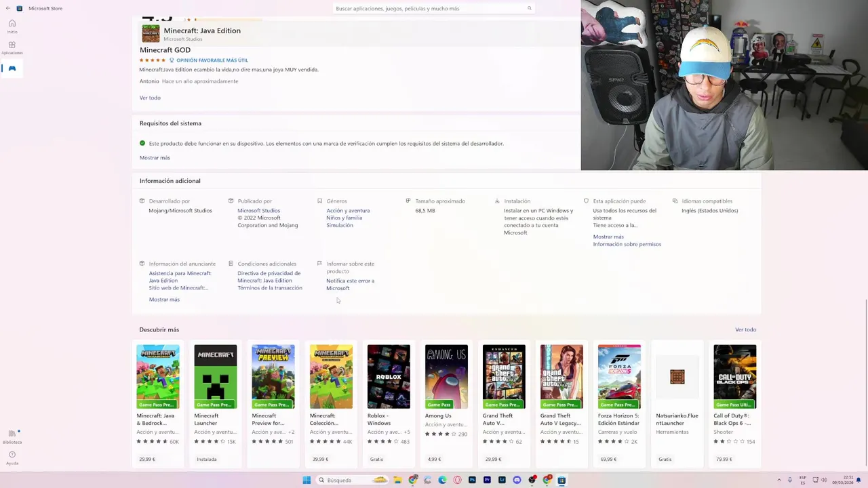Viewport: 868px width, 488px height.
Task: Open Sitio web de Minecraft link
Action: (178, 288)
